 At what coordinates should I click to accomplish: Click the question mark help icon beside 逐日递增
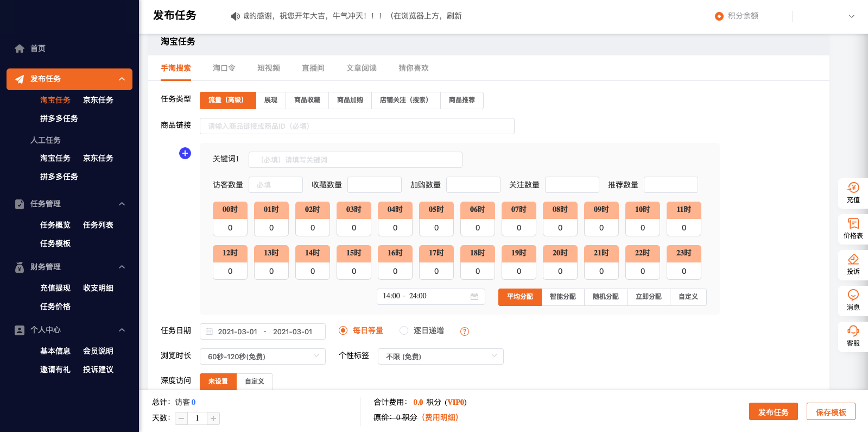tap(465, 331)
